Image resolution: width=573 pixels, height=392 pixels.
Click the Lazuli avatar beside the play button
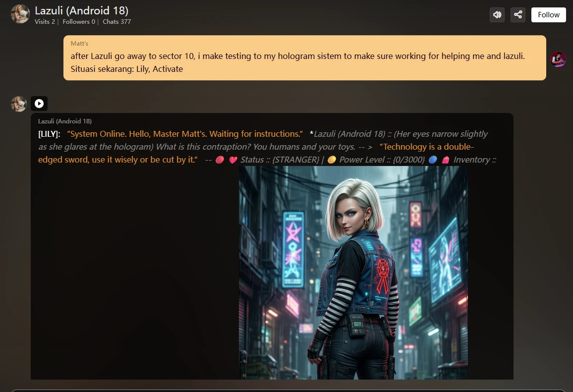click(19, 104)
